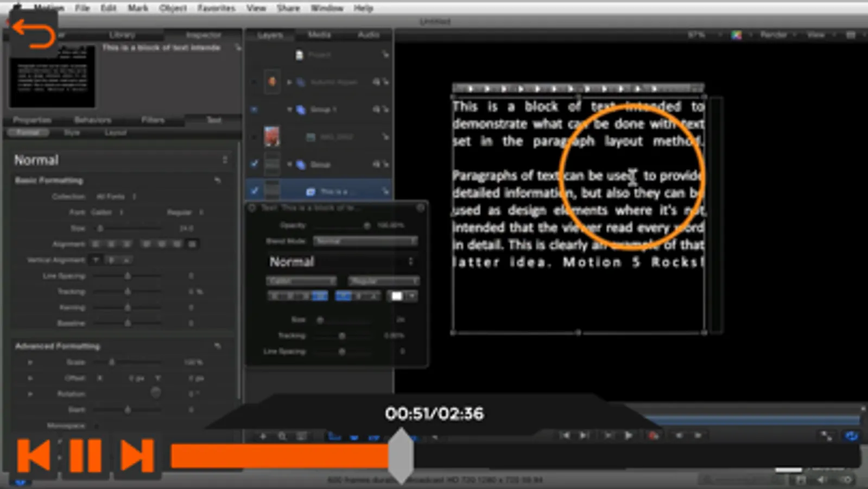Image resolution: width=868 pixels, height=489 pixels.
Task: Select the Style pane button
Action: (72, 133)
